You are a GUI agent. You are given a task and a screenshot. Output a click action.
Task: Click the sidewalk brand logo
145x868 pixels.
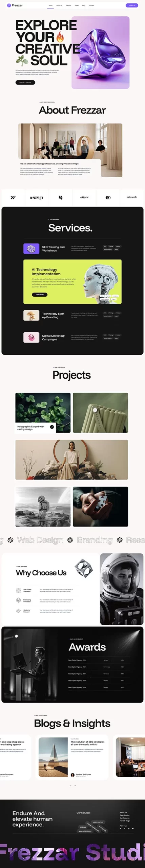click(x=132, y=197)
